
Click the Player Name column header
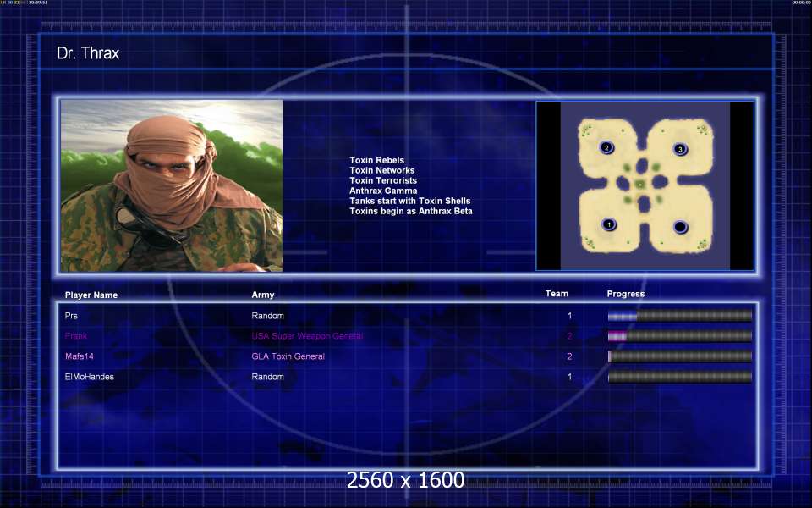pos(91,295)
